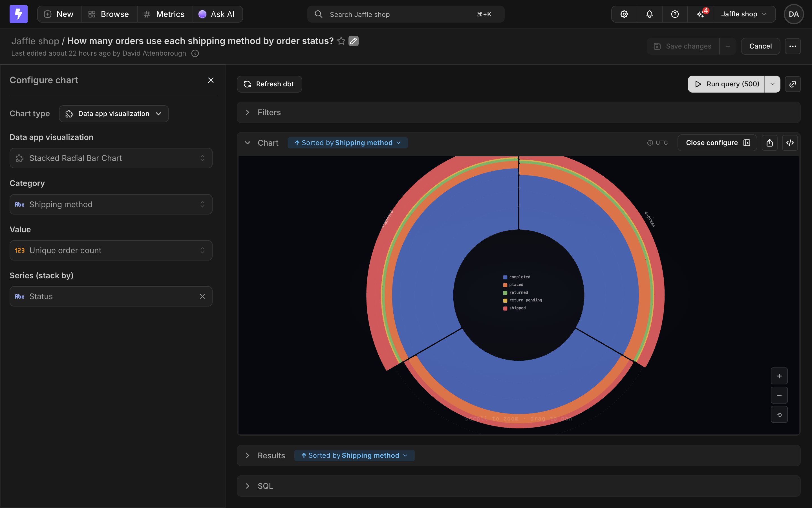Click Close configure button
Image resolution: width=812 pixels, height=508 pixels.
click(x=717, y=143)
